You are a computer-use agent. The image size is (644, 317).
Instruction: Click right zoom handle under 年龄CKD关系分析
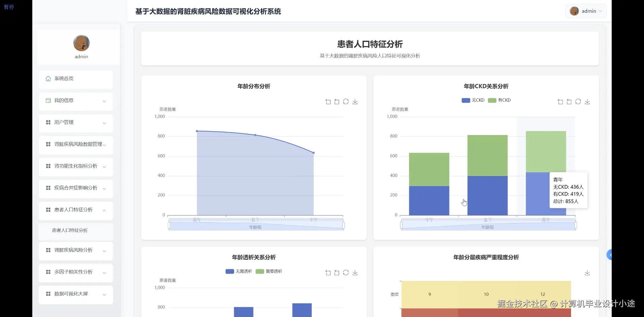[576, 225]
